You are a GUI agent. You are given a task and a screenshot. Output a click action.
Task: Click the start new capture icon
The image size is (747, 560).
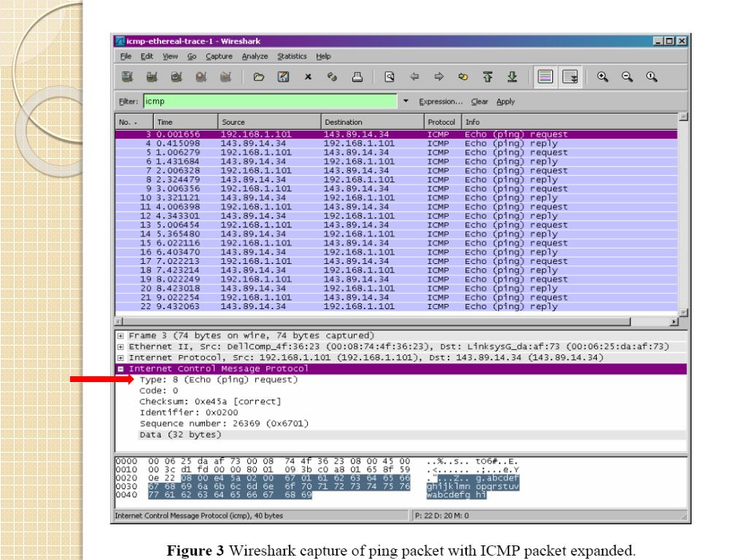pos(177,77)
